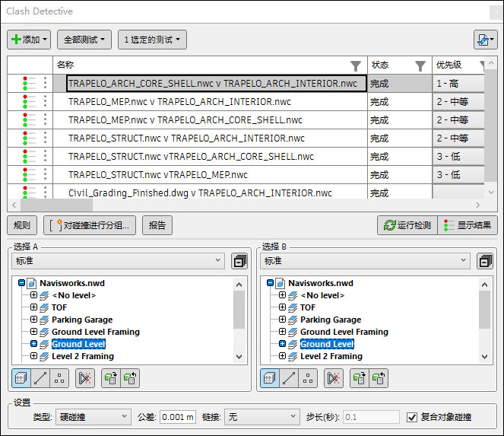Toggle points geometry button in Selection A
The image size is (504, 436).
coord(59,378)
